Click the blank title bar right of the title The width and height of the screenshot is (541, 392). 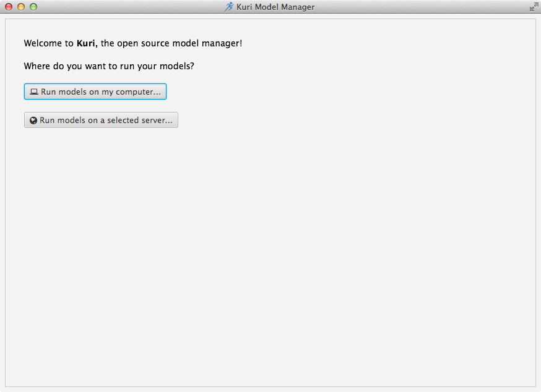(x=421, y=7)
